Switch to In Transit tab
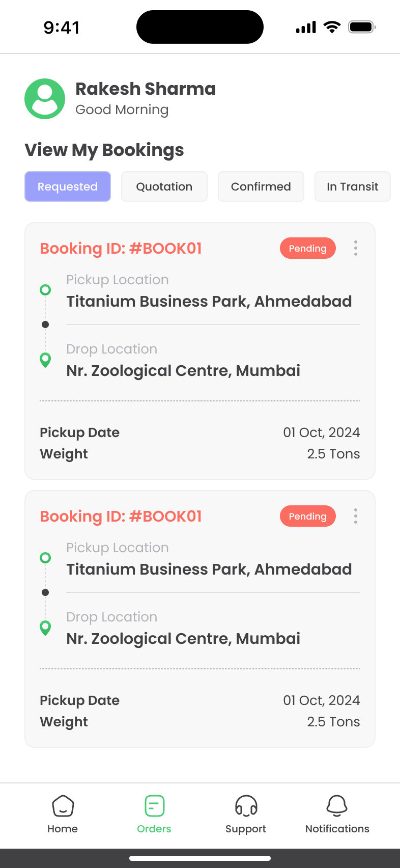Image resolution: width=400 pixels, height=868 pixels. coord(352,186)
